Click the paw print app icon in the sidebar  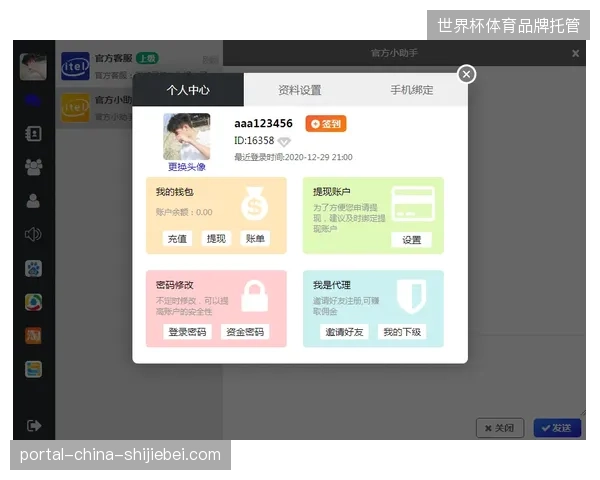[x=33, y=268]
